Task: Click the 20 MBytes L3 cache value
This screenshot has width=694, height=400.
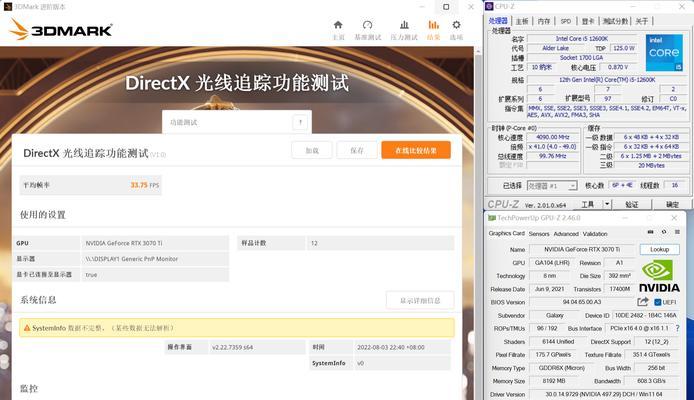Action: pyautogui.click(x=651, y=165)
